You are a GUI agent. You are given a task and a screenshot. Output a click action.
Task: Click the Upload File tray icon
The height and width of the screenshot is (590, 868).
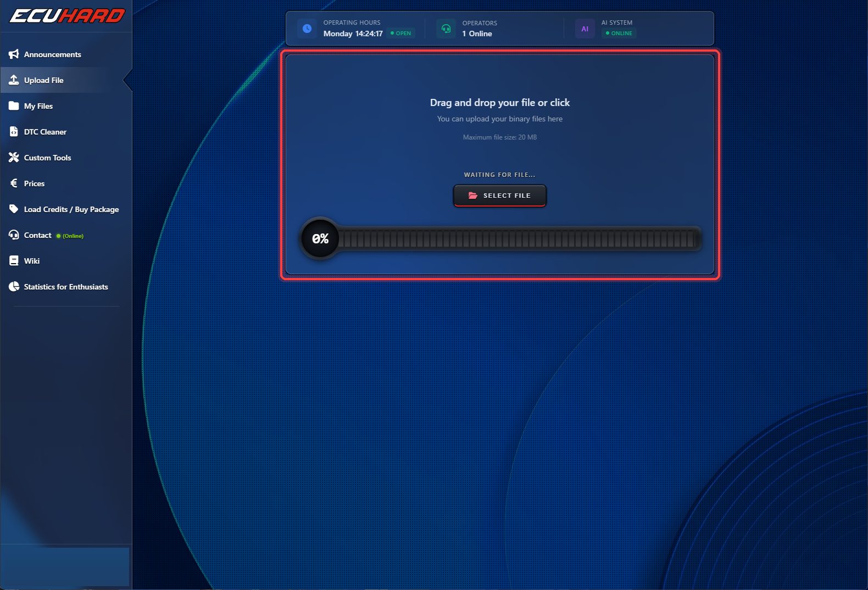coord(14,80)
